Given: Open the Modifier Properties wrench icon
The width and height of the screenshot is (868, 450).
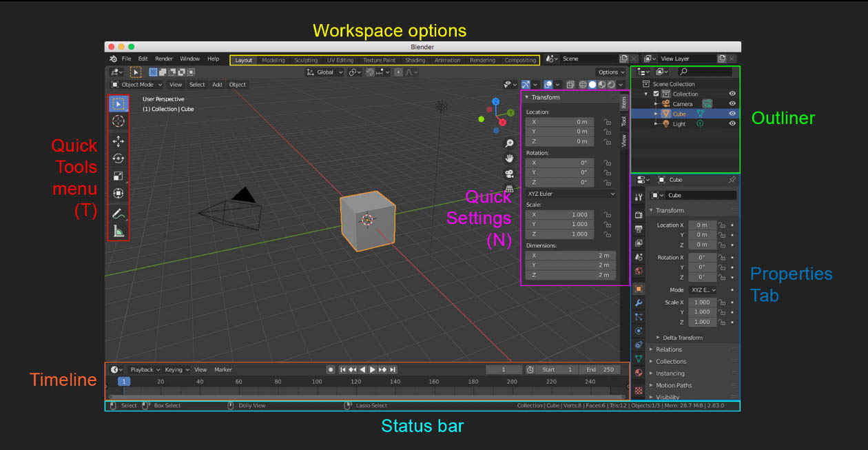Looking at the screenshot, I should 639,301.
